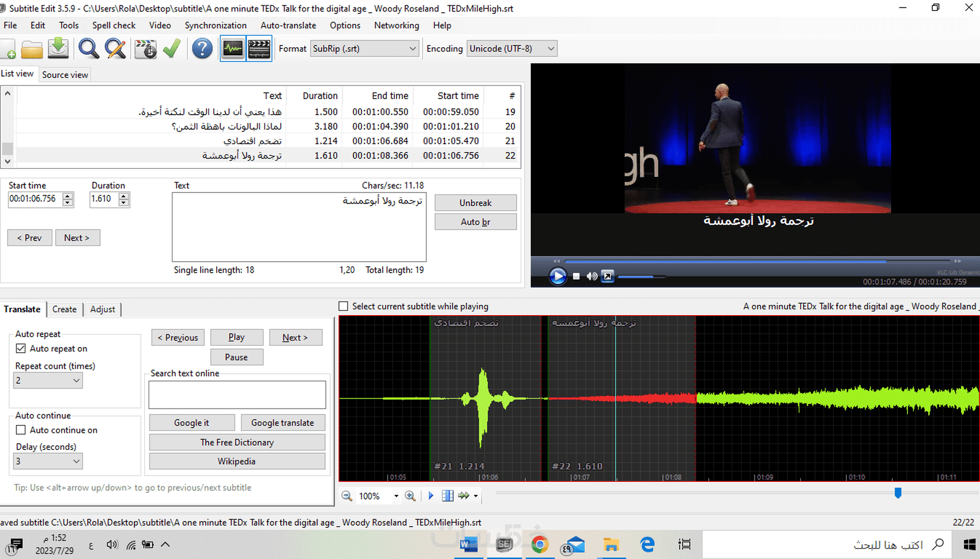Zoom out the waveform with the minus magnifier
The height and width of the screenshot is (559, 980).
coord(347,496)
